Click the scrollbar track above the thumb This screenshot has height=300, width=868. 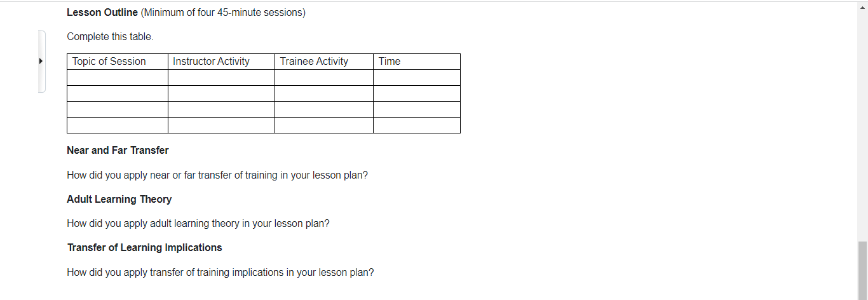coord(862,127)
